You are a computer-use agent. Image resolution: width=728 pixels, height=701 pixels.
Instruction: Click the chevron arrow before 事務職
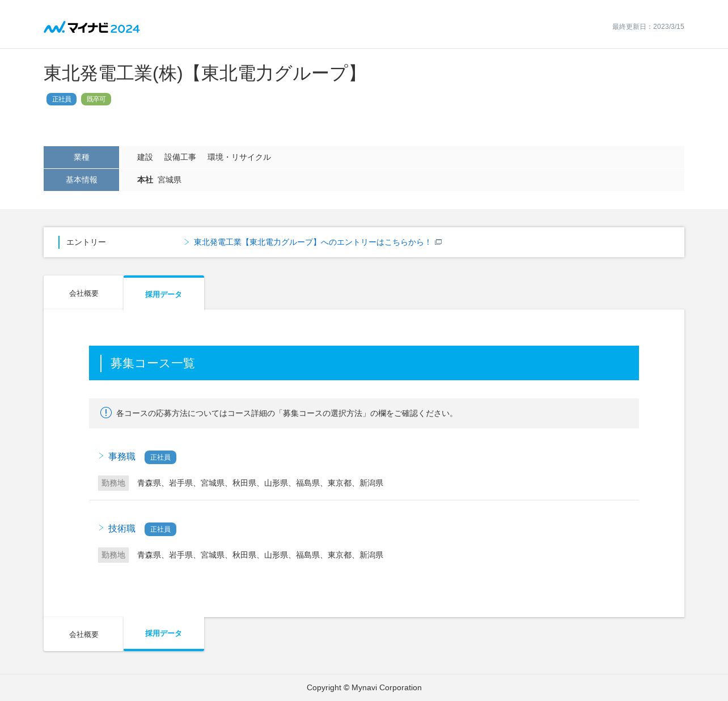pos(101,456)
